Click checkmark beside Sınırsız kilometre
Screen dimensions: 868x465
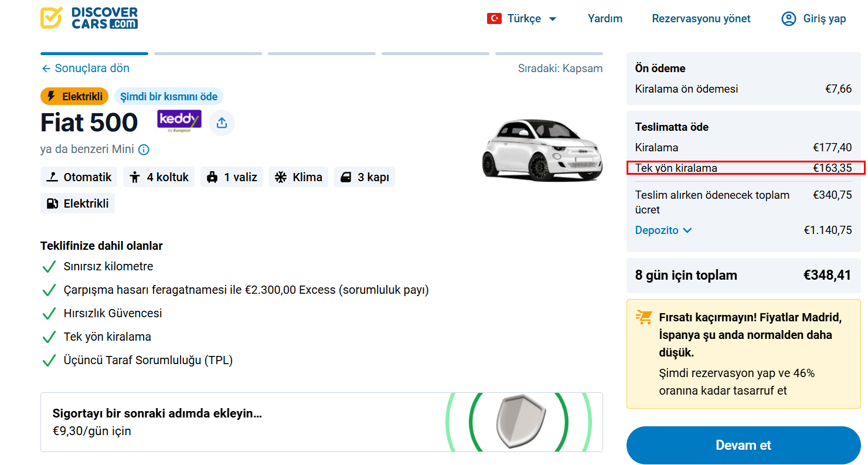coord(49,267)
